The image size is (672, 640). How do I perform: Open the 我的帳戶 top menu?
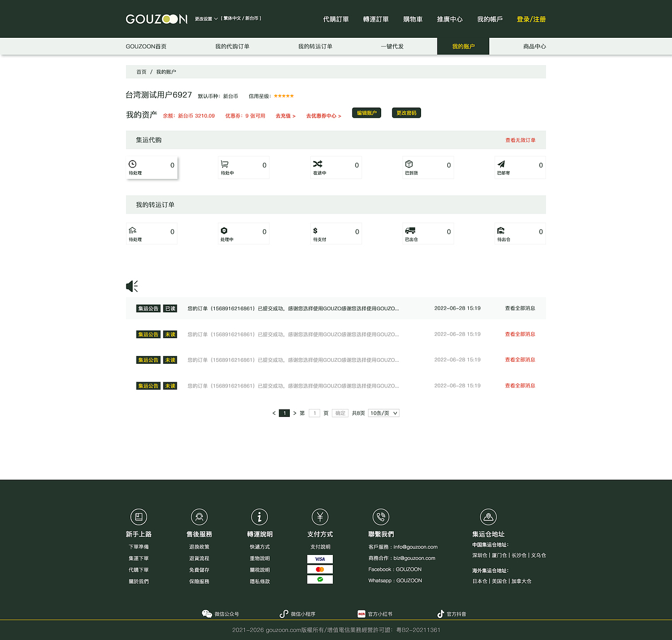coord(490,19)
